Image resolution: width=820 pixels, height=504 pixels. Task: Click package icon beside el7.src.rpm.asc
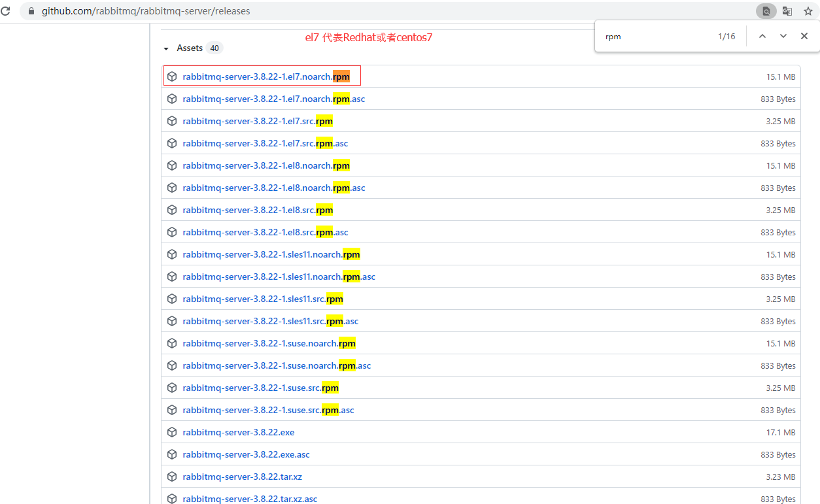click(172, 143)
